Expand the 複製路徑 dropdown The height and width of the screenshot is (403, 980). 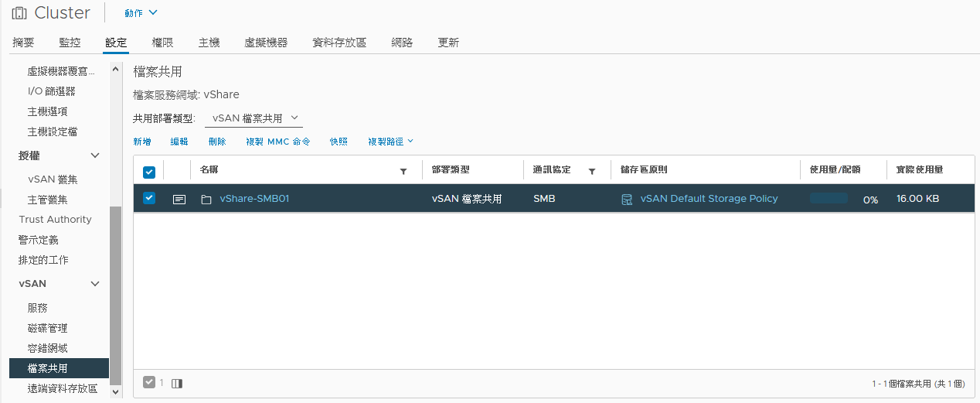[390, 142]
